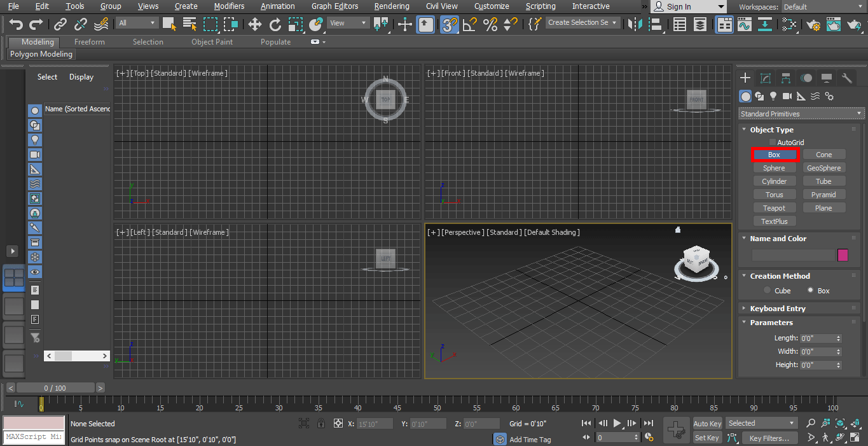Select the Cube creation method radio button
The height and width of the screenshot is (446, 868).
pyautogui.click(x=767, y=290)
